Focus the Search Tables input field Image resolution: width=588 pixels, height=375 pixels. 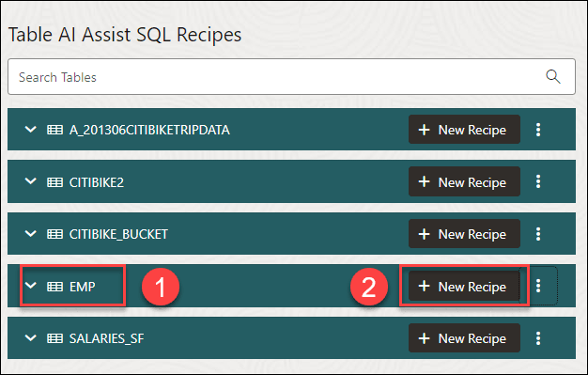(x=291, y=76)
